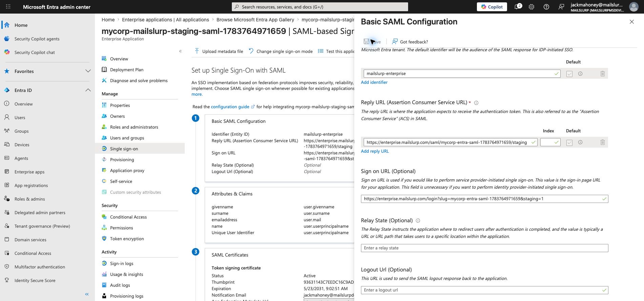The width and height of the screenshot is (644, 301).
Task: Open notifications bell icon
Action: 518,7
